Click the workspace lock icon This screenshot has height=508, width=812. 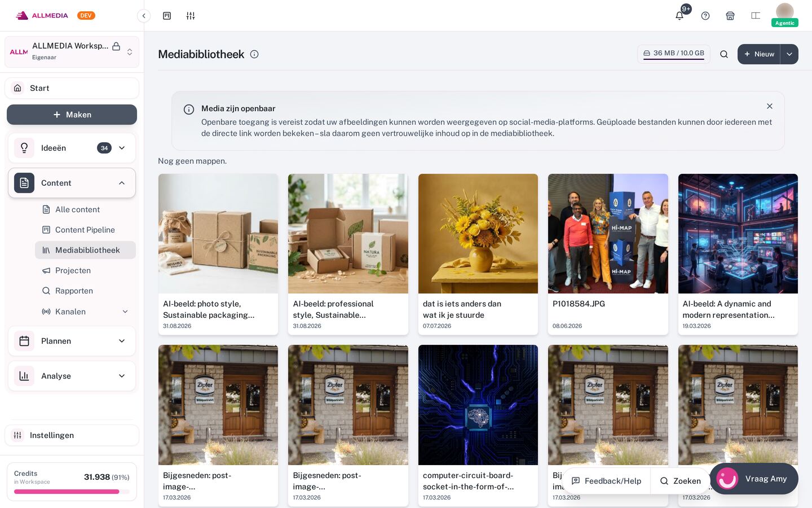tap(116, 46)
